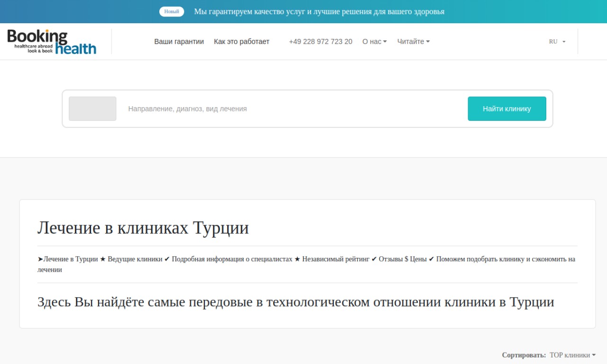Click the ➤Лечение в Турции description paragraph

pos(306,264)
